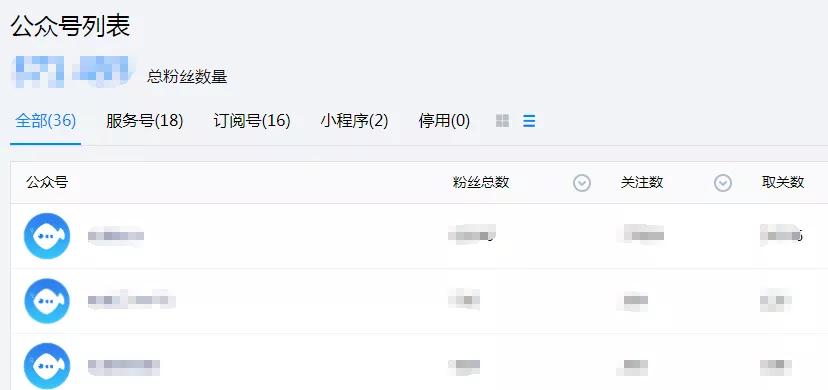The height and width of the screenshot is (390, 828).
Task: Open first account's blurred name link
Action: pos(116,235)
